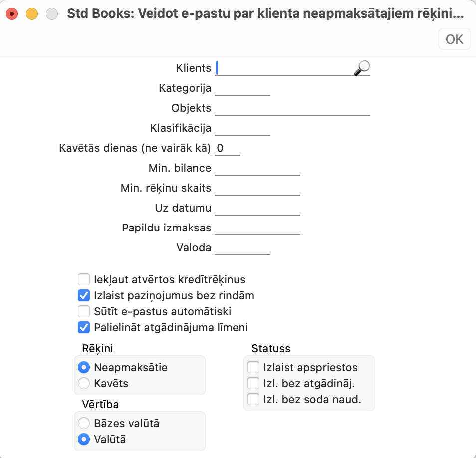Choose the Neapmaksātie radio option
The width and height of the screenshot is (476, 458).
click(84, 368)
